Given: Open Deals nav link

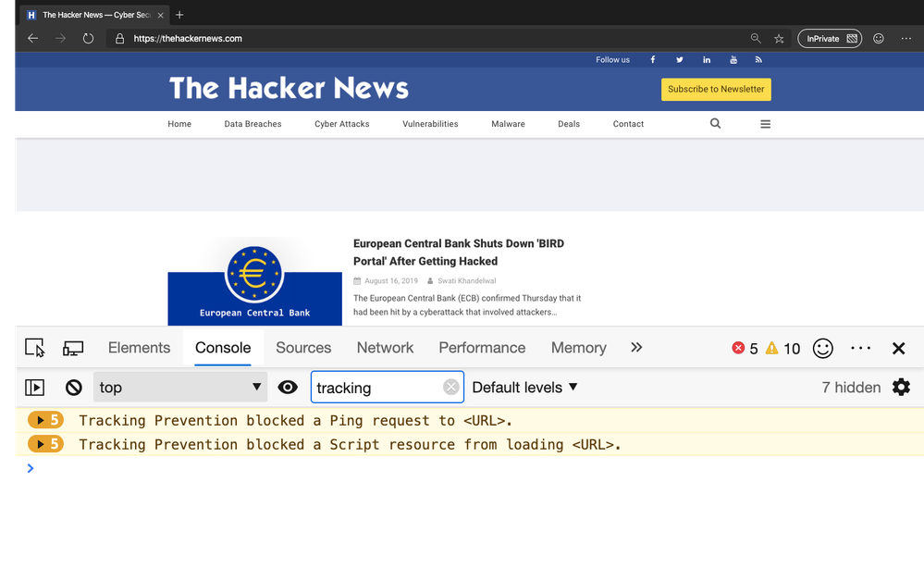Looking at the screenshot, I should [569, 124].
